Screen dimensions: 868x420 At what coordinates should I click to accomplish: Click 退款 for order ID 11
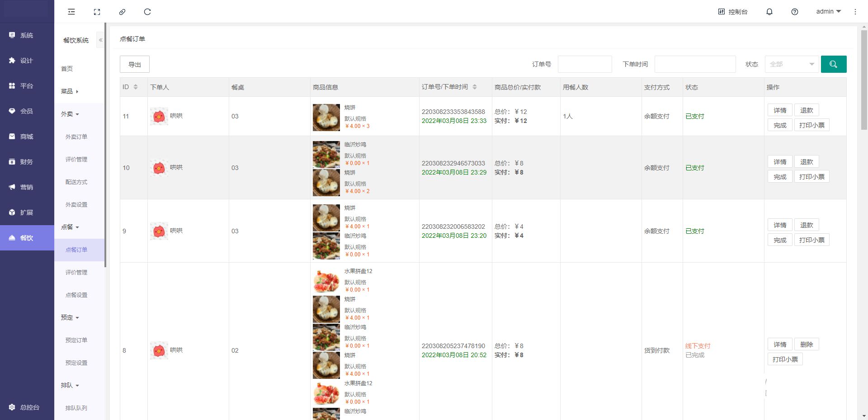coord(806,110)
